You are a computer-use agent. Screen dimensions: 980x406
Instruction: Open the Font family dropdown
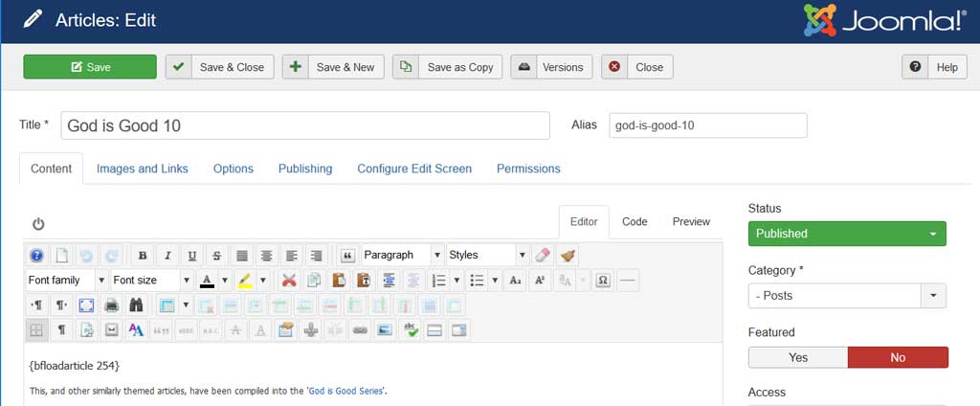coord(68,281)
